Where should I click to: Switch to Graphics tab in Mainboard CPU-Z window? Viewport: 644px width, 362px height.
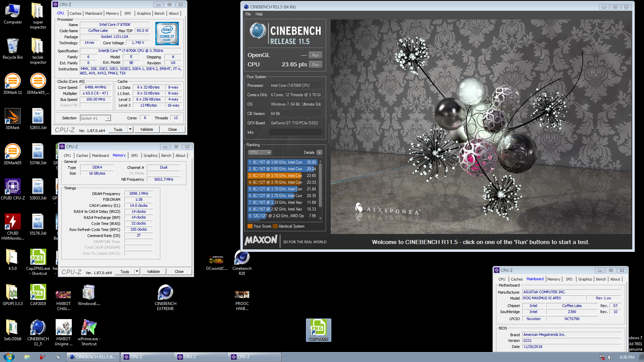[x=585, y=279]
